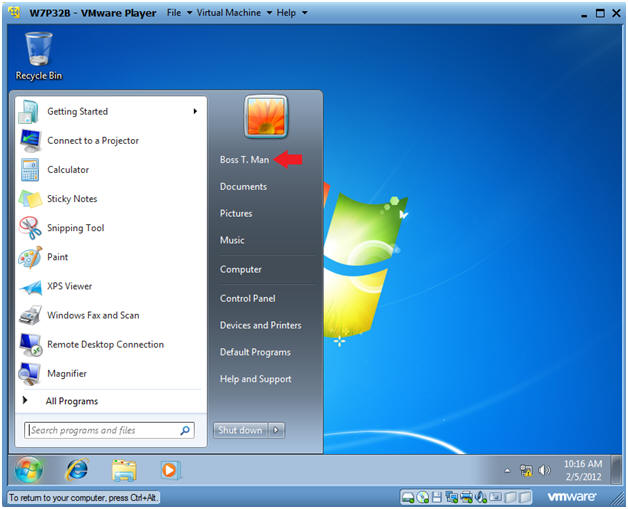
Task: Click the VMware floppy device icon
Action: pos(437,497)
